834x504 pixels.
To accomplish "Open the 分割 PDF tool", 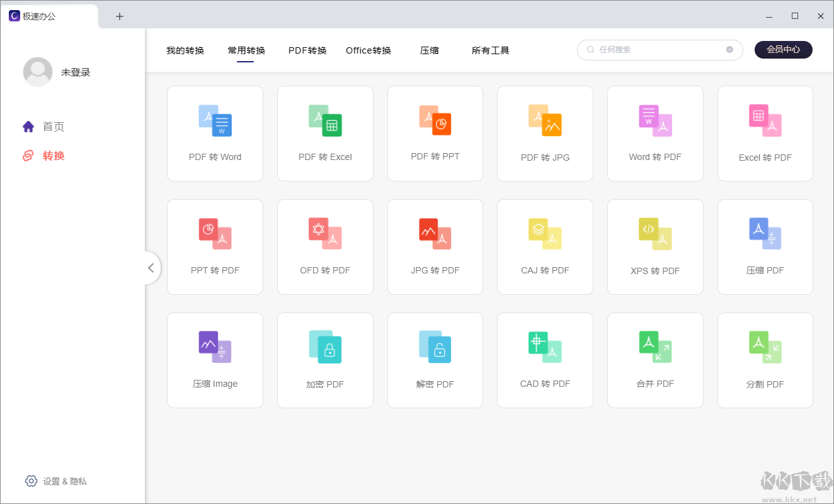I will [765, 360].
